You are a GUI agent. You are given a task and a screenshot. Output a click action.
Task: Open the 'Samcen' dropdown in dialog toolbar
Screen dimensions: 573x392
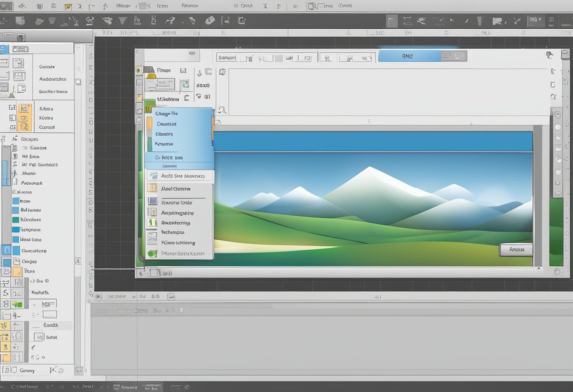[228, 57]
